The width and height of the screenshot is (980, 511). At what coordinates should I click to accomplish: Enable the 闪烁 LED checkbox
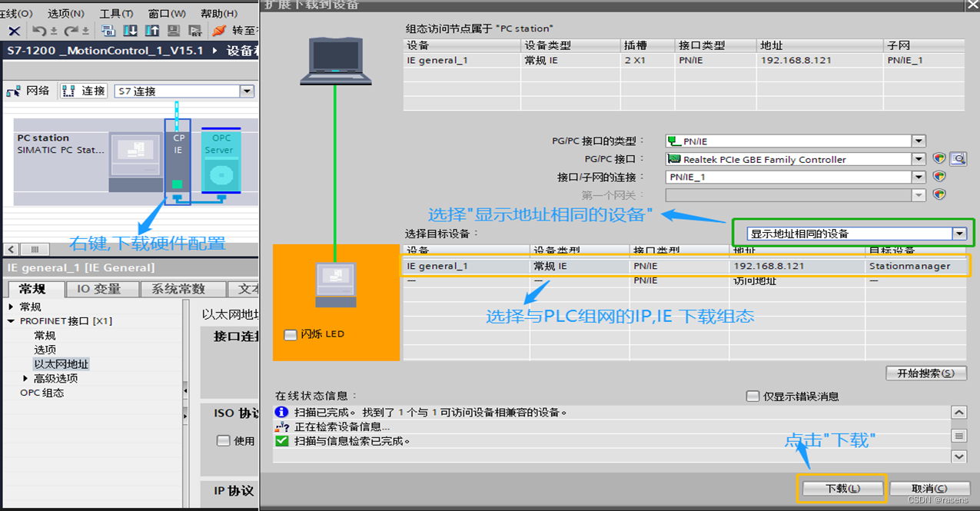291,335
